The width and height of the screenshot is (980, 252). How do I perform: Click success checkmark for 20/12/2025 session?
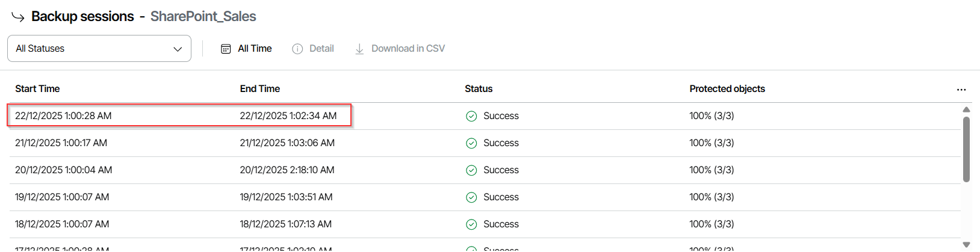471,170
